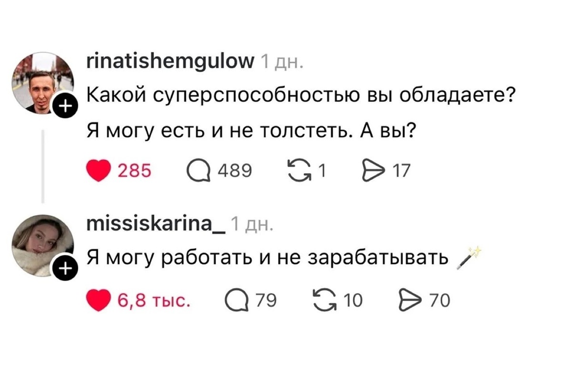
Task: Open missiskarina_ profile from username
Action: [x=157, y=223]
